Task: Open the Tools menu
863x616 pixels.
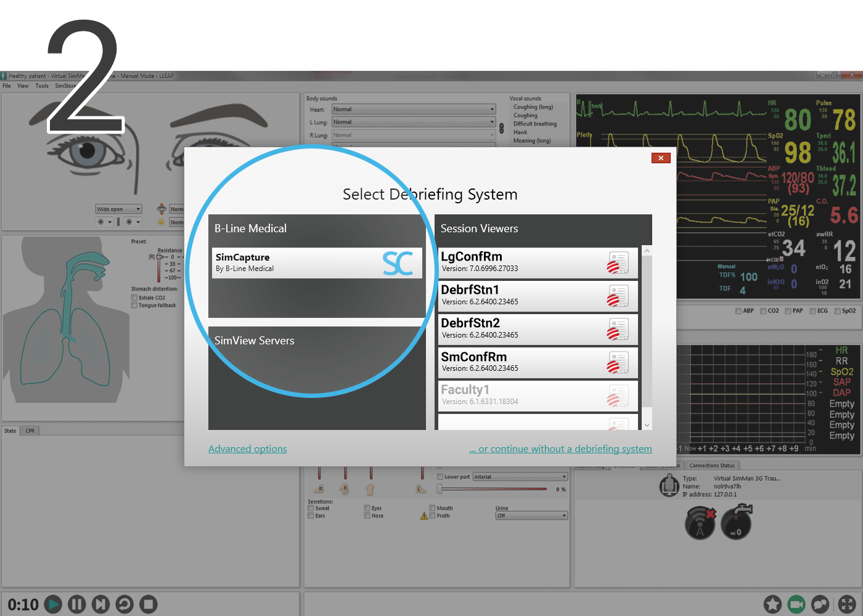Action: pos(42,86)
